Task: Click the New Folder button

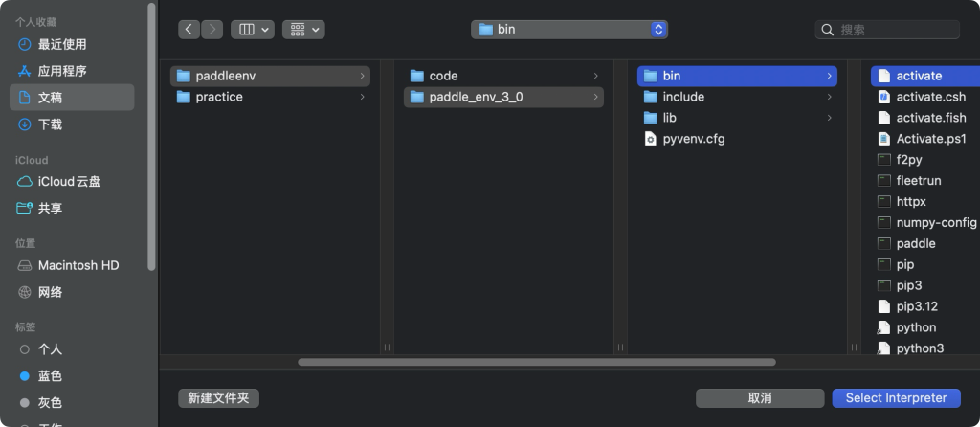Action: point(218,398)
